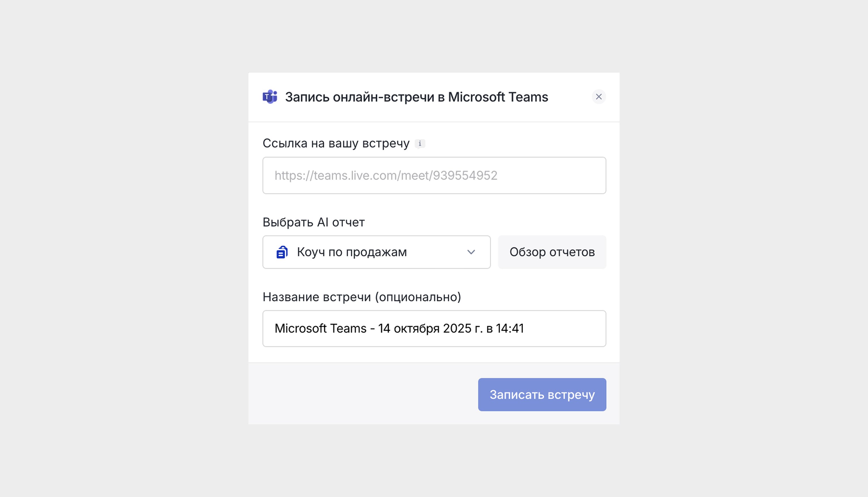868x497 pixels.
Task: Click placeholder text teams.live.com/meet/939554952
Action: coord(386,176)
